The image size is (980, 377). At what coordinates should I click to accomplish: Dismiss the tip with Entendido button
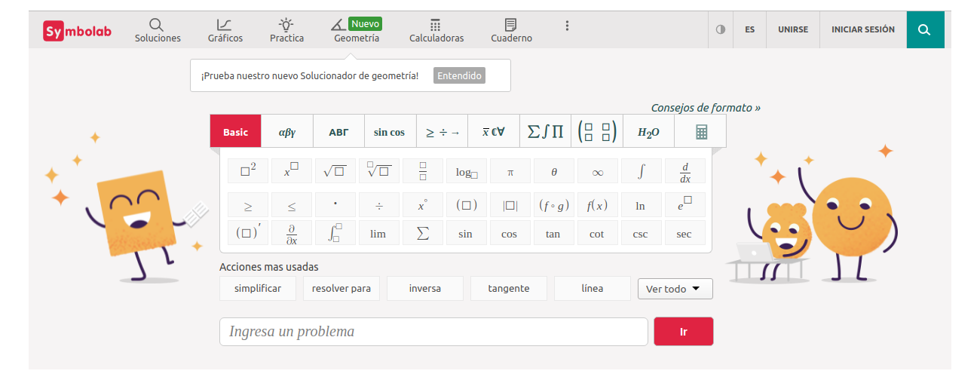(x=459, y=75)
